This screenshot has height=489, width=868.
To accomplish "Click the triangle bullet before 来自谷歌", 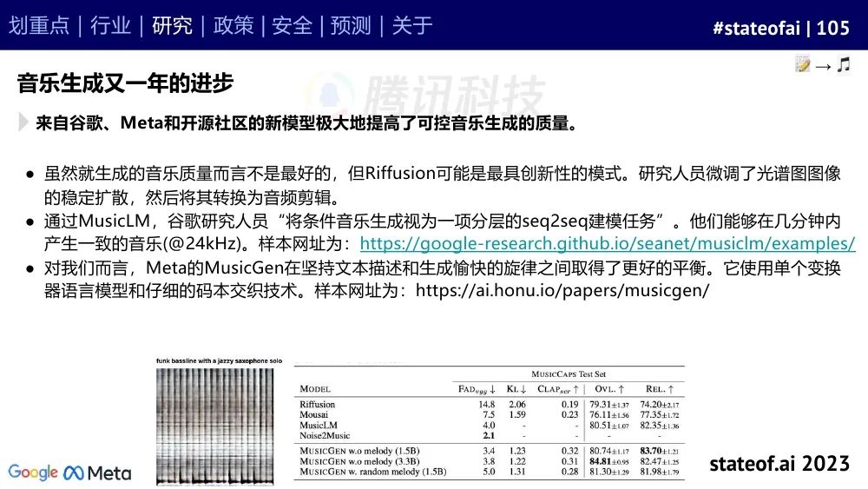I will (x=23, y=122).
